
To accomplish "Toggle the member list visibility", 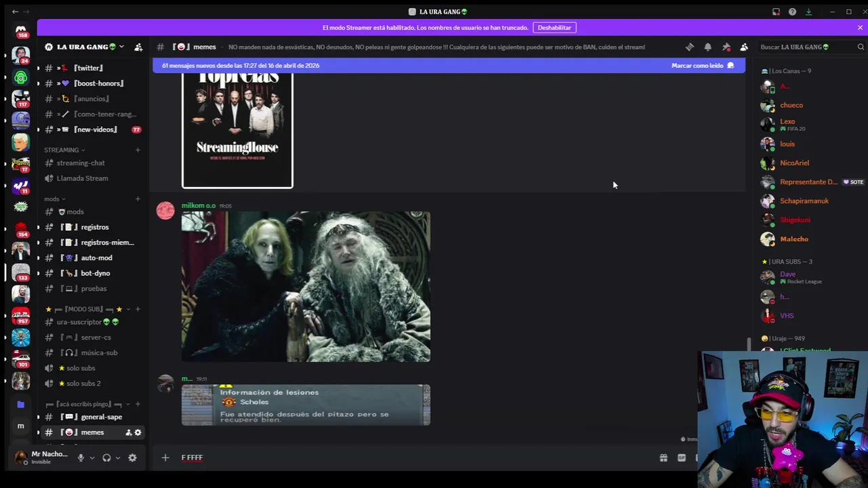I will point(744,47).
